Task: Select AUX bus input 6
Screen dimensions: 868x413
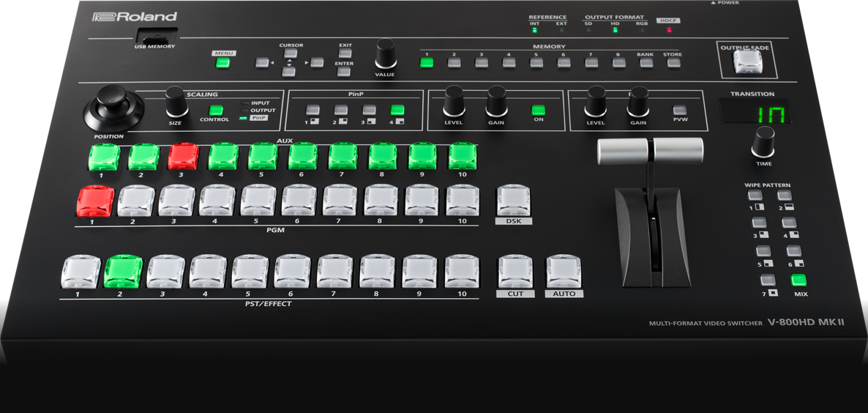Action: [x=303, y=156]
